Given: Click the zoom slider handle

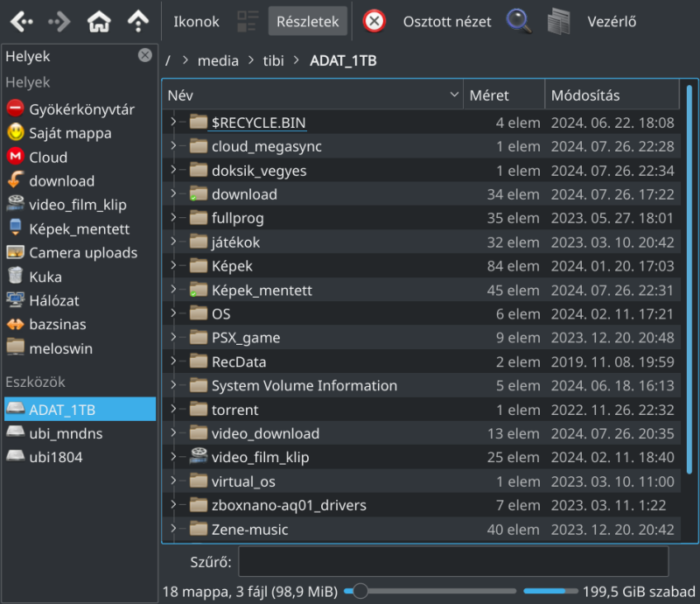Looking at the screenshot, I should click(360, 591).
